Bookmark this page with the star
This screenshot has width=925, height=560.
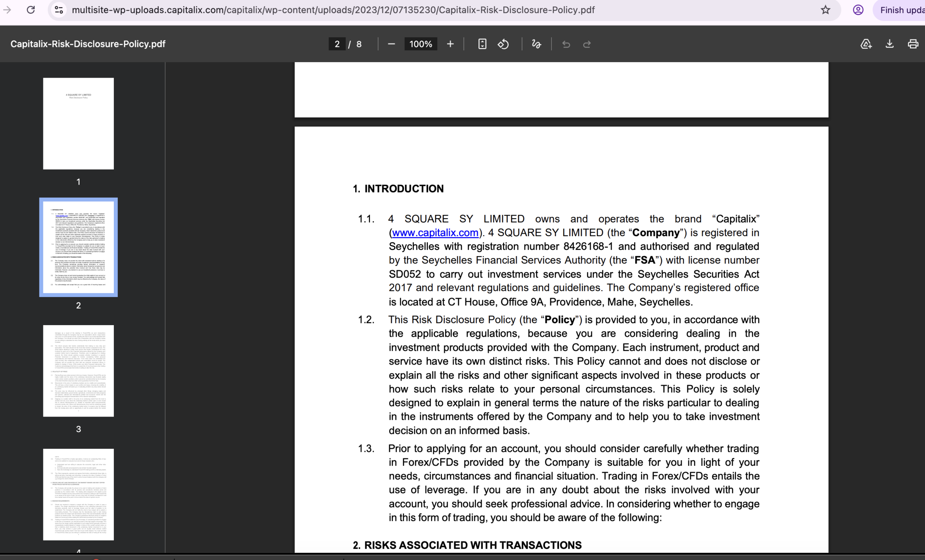click(825, 10)
